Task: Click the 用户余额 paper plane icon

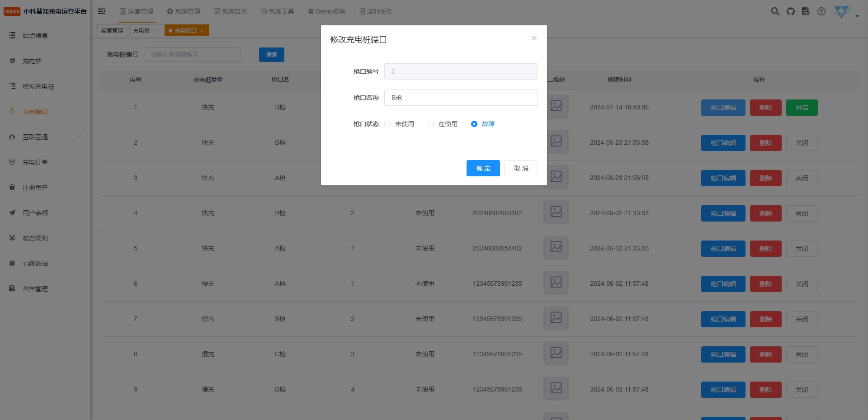Action: point(12,212)
